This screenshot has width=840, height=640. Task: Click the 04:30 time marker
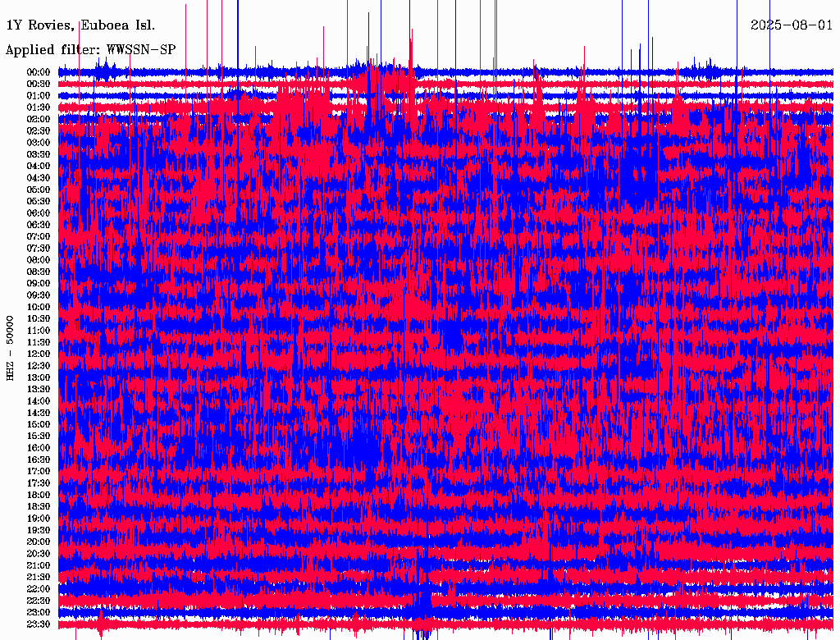39,178
